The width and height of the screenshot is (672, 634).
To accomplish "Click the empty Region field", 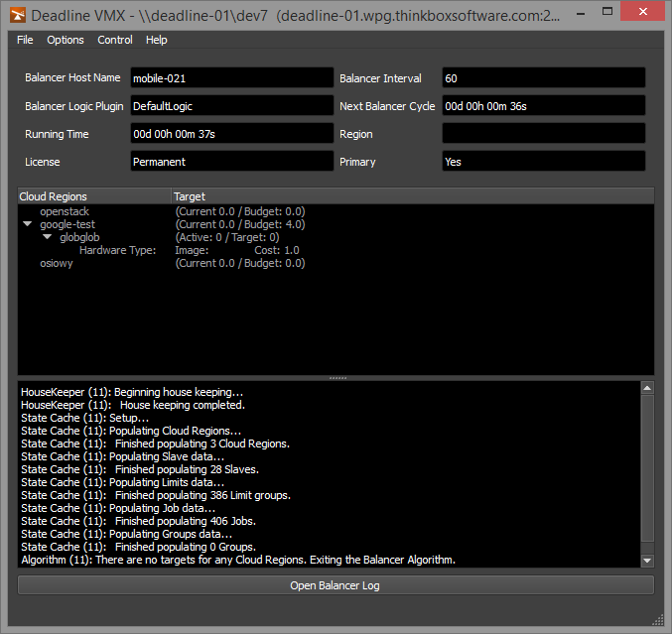I will pyautogui.click(x=543, y=133).
